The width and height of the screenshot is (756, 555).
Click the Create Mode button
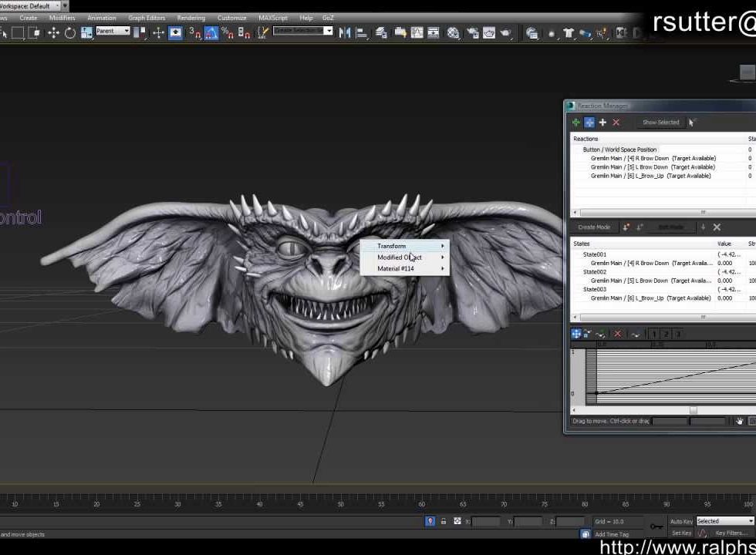(594, 227)
